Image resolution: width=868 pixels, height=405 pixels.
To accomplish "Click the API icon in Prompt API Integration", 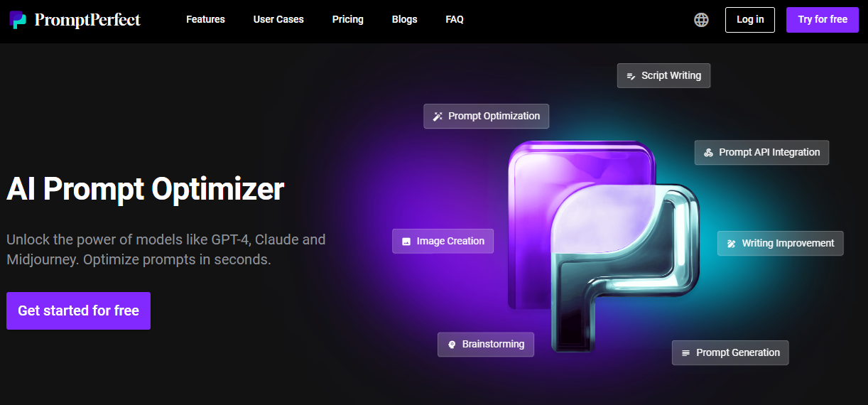I will (x=708, y=153).
